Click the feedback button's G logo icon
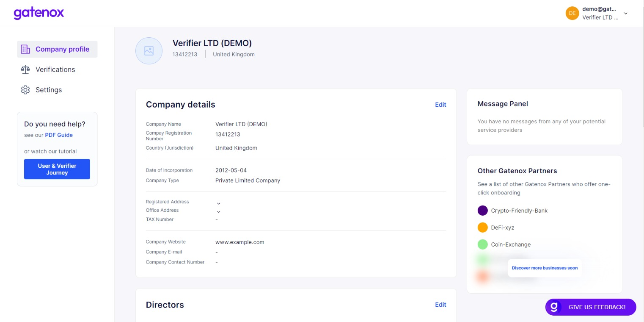Screen dimensions: 644x322 [x=554, y=307]
